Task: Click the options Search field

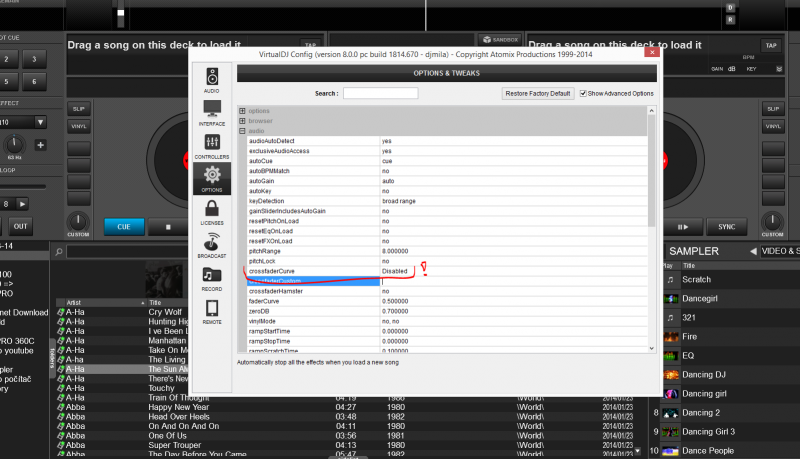Action: click(381, 93)
